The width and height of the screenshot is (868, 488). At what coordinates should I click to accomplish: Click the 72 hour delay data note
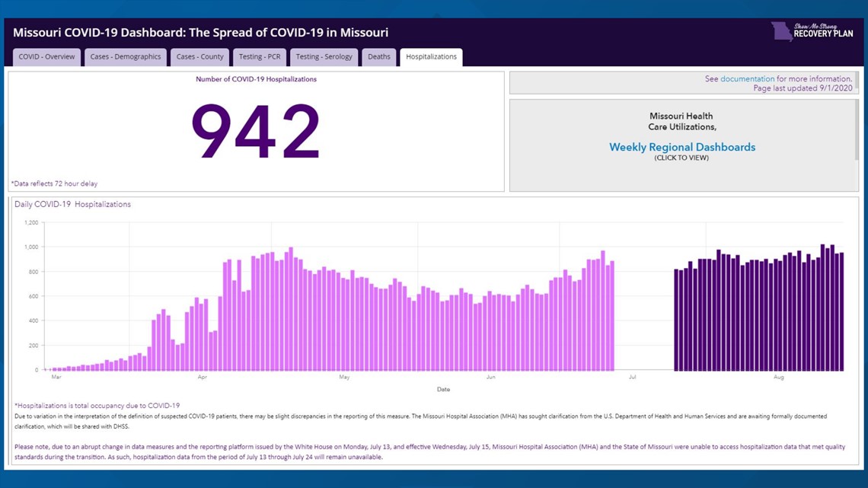pyautogui.click(x=54, y=183)
